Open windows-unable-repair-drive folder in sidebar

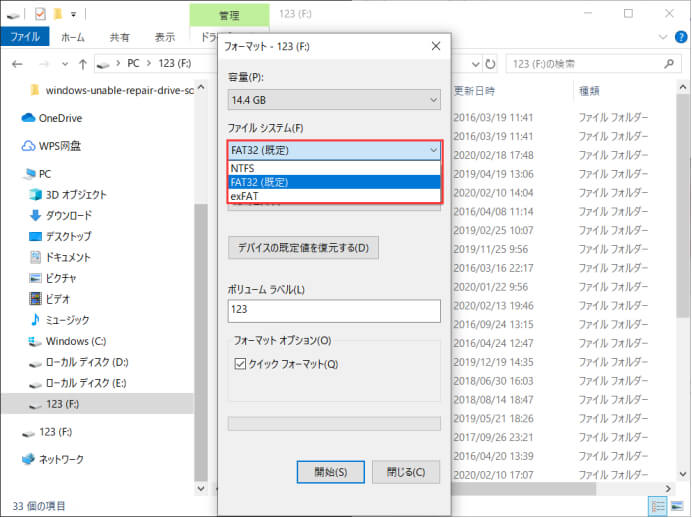(x=111, y=90)
